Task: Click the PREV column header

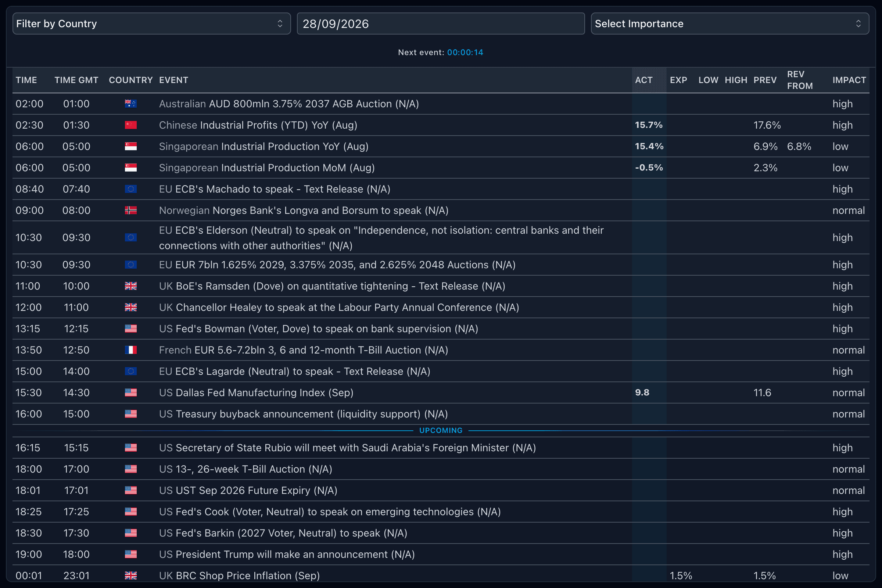Action: 765,80
